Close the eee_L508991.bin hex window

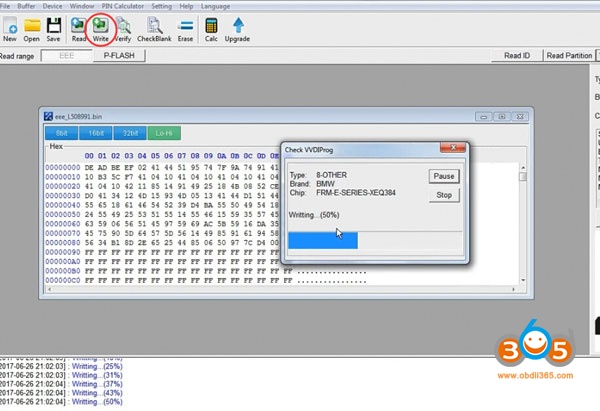tap(520, 117)
